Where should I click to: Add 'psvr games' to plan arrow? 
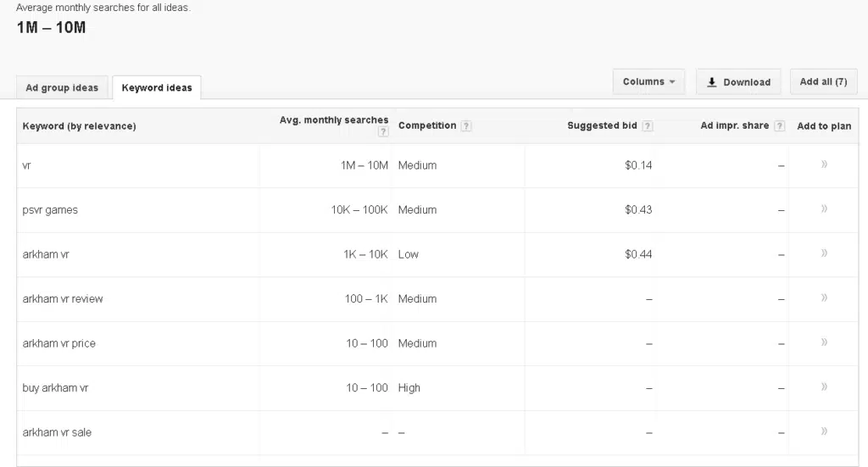click(x=824, y=208)
